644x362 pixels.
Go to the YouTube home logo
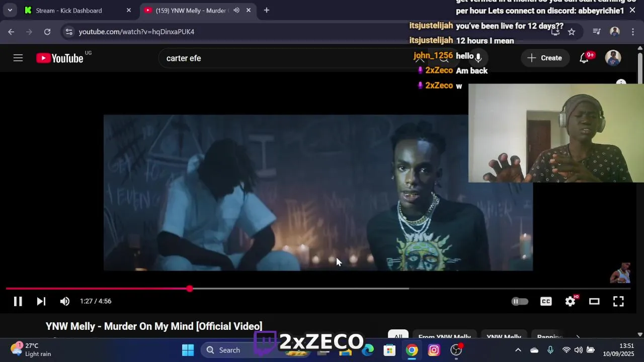click(x=60, y=58)
